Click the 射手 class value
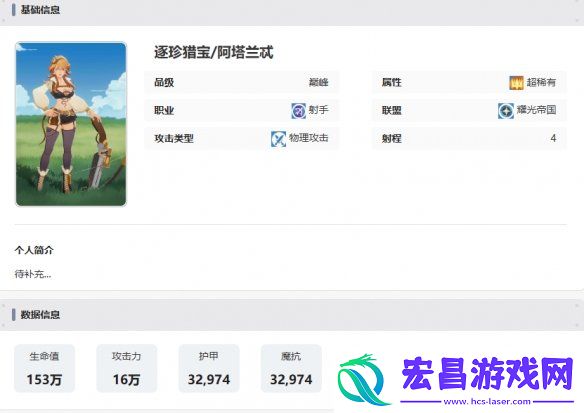Image resolution: width=584 pixels, height=413 pixels. click(318, 110)
